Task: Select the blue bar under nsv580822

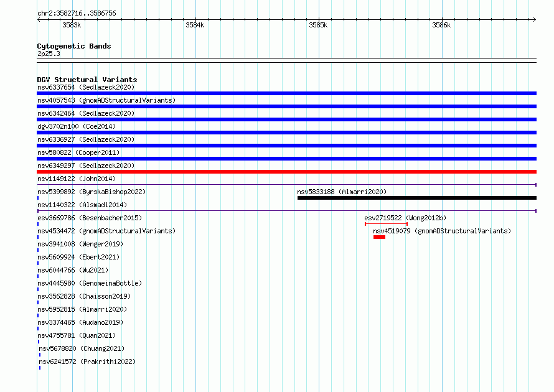Action: (286, 159)
